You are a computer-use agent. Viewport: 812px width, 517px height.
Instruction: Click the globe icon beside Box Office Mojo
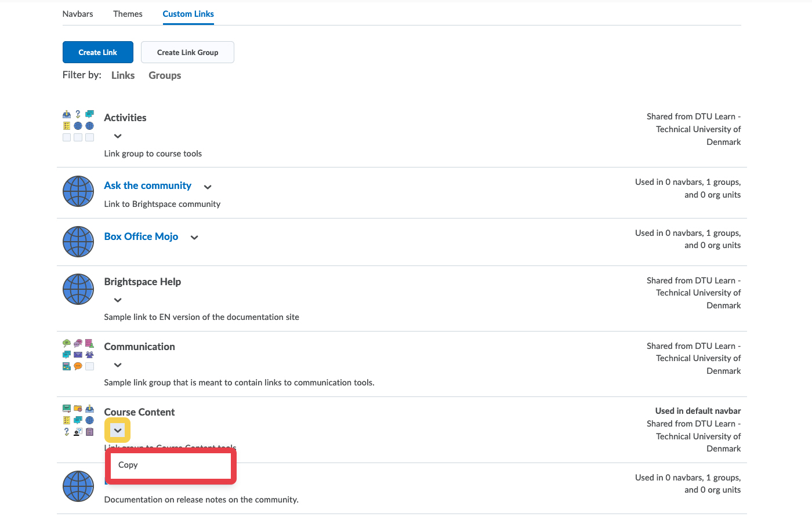(78, 242)
